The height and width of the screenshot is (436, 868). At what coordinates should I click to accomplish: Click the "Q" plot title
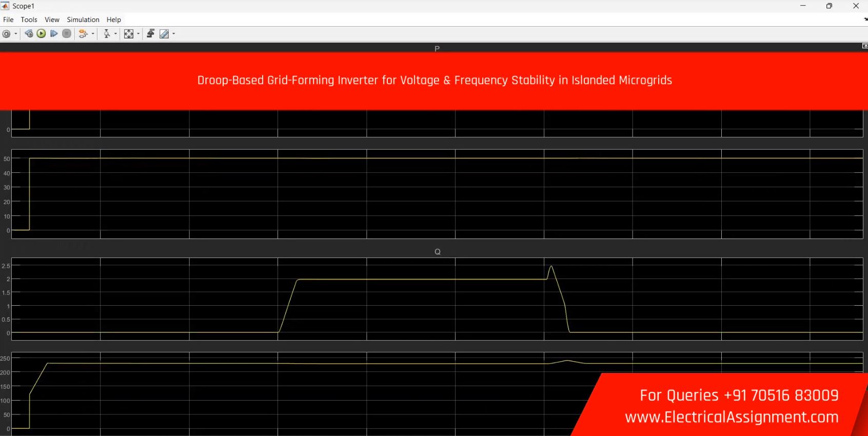click(x=438, y=251)
